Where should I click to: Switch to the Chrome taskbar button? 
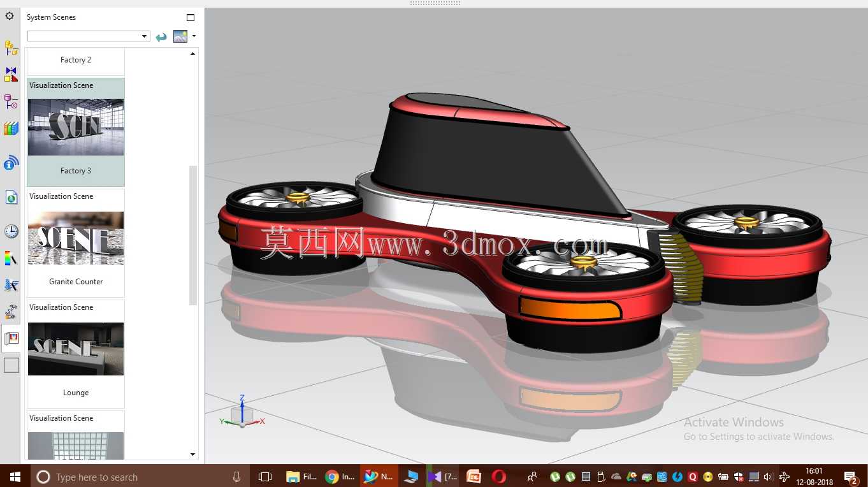(340, 476)
